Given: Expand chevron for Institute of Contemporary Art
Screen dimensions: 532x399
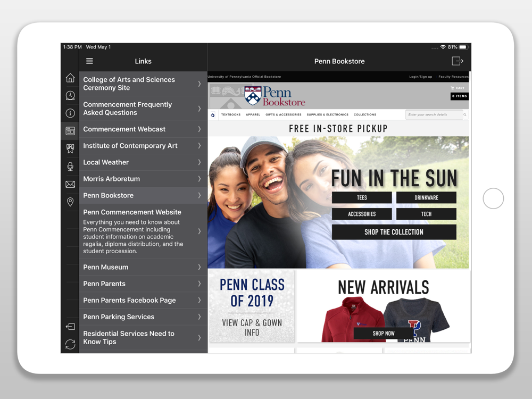Looking at the screenshot, I should (199, 146).
